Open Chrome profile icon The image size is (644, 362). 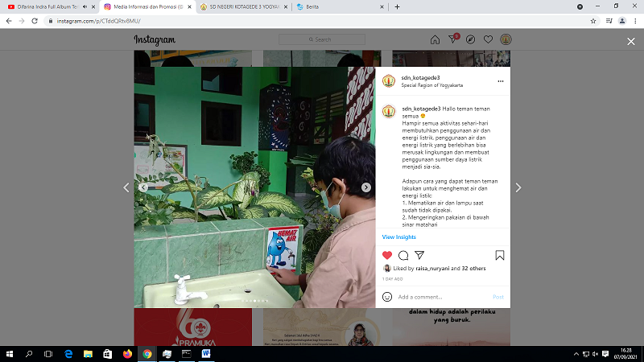622,21
